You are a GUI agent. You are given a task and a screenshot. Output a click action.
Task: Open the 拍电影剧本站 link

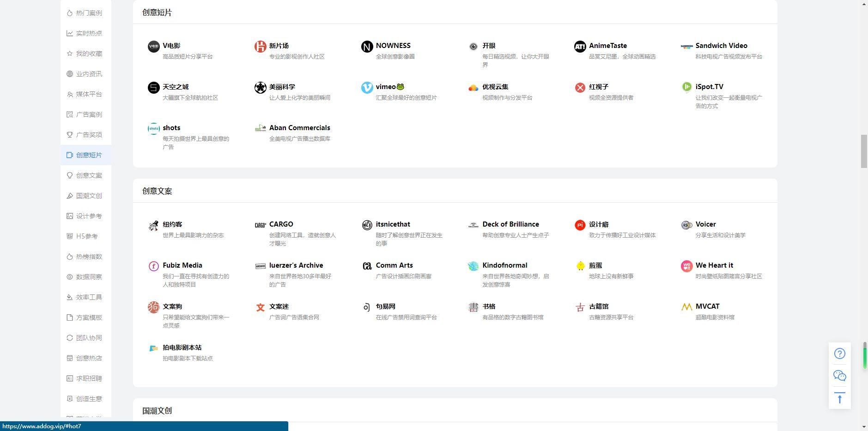click(x=182, y=347)
